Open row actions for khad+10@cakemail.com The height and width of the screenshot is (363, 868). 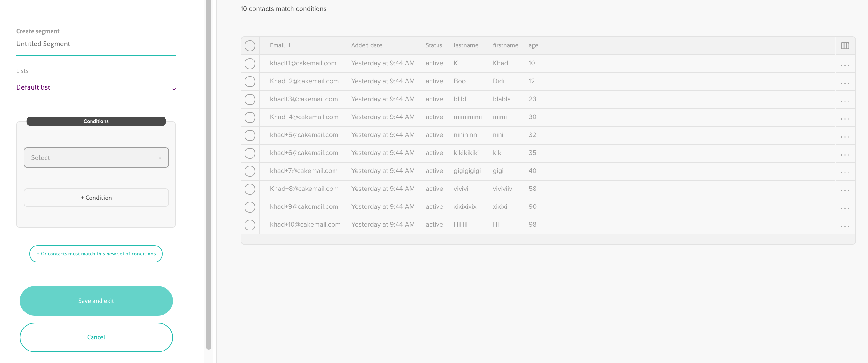844,227
